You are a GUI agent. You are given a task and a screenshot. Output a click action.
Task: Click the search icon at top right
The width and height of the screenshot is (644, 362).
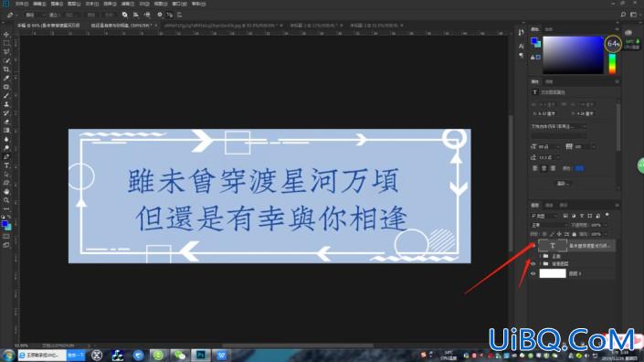[x=623, y=15]
